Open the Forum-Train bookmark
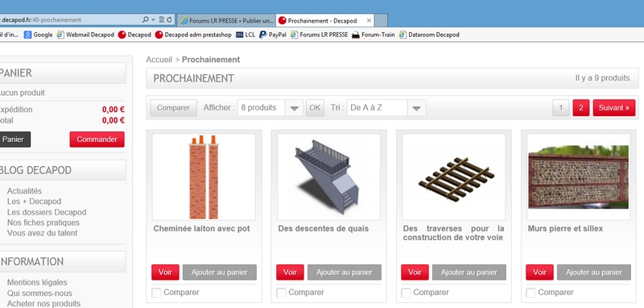Screen dimensions: 644x308 tap(373, 35)
